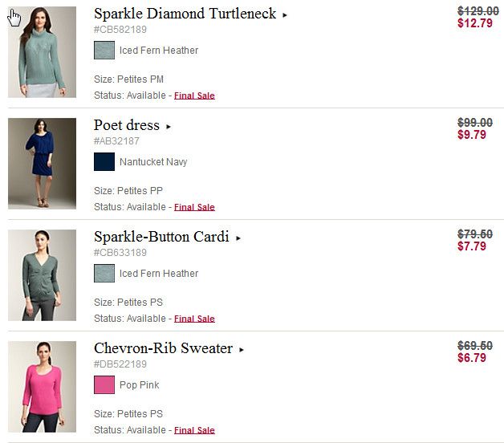Open Final Sale link for Chevron-Rib Sweater
Image resolution: width=504 pixels, height=443 pixels.
coord(194,430)
